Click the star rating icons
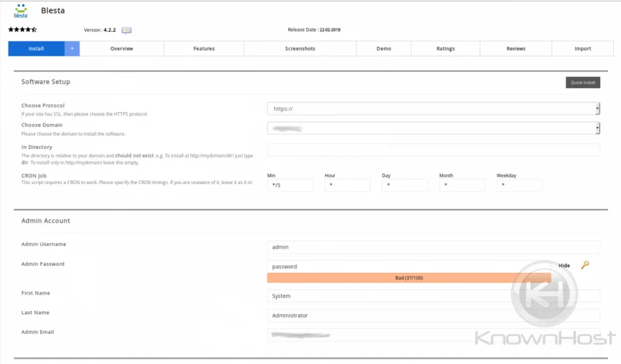Viewport: 621px width, 364px height. pyautogui.click(x=22, y=29)
